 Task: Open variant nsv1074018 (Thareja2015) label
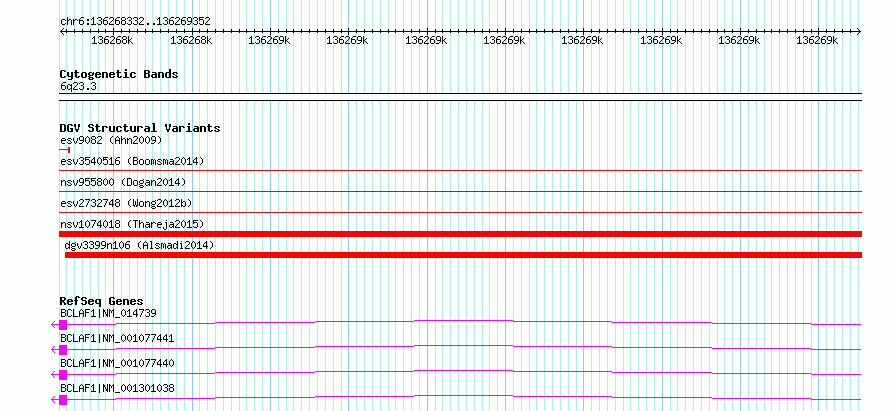click(132, 224)
